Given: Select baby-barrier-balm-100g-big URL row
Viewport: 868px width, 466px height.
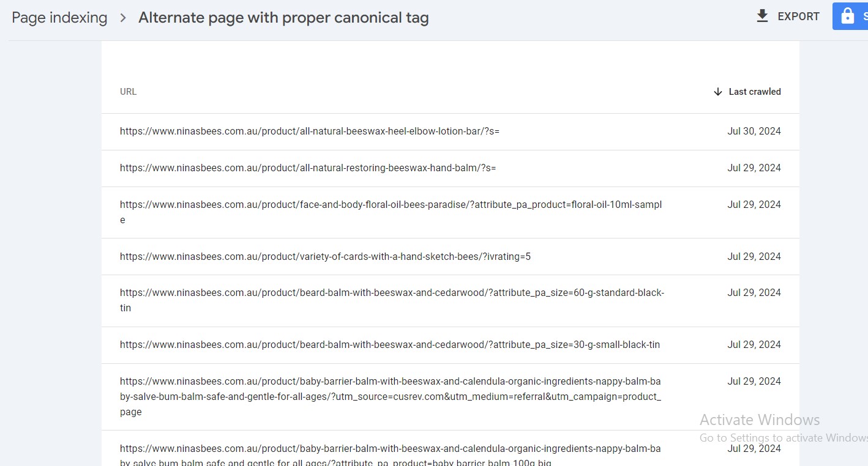Looking at the screenshot, I should [451, 448].
